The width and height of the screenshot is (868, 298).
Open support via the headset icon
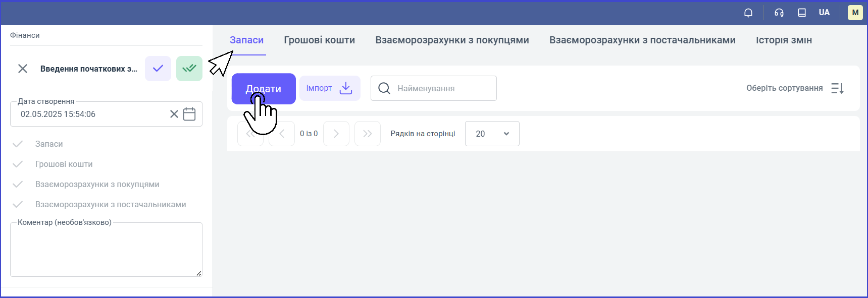point(779,13)
